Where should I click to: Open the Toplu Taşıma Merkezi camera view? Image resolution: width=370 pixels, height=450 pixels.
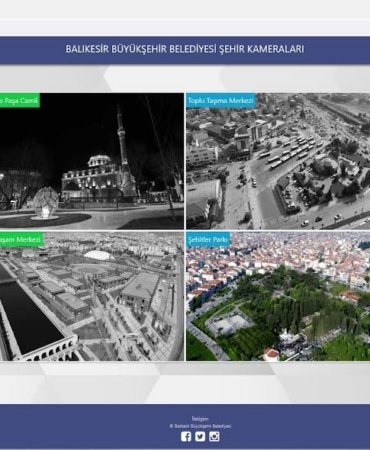pos(278,161)
